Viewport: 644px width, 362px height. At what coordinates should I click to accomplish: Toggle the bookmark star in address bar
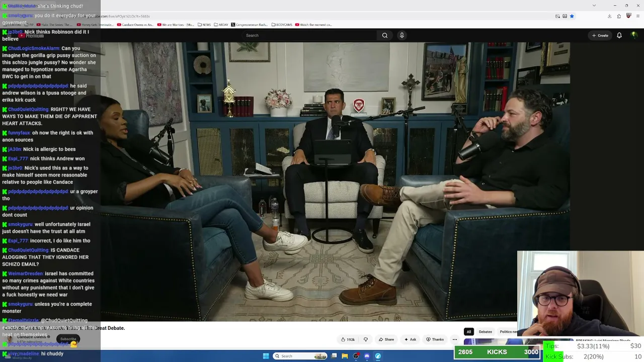point(572,16)
